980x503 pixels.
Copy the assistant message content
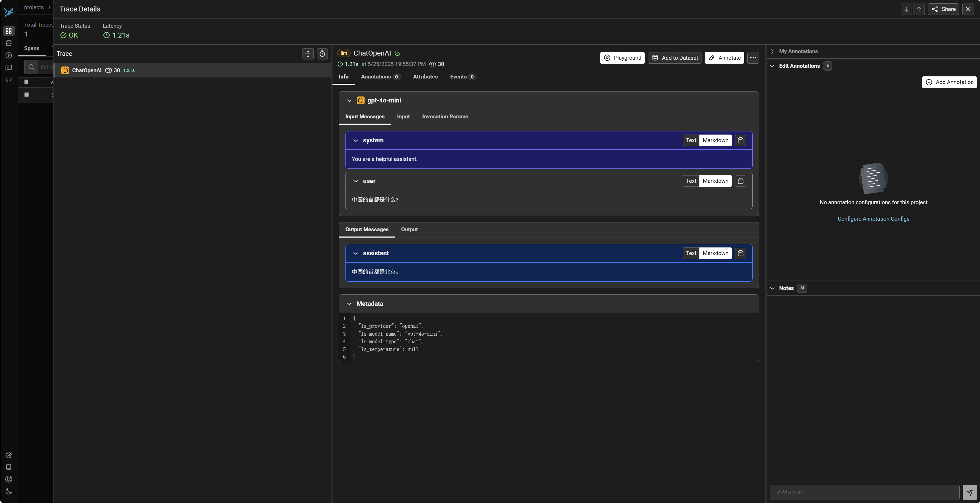tap(740, 253)
